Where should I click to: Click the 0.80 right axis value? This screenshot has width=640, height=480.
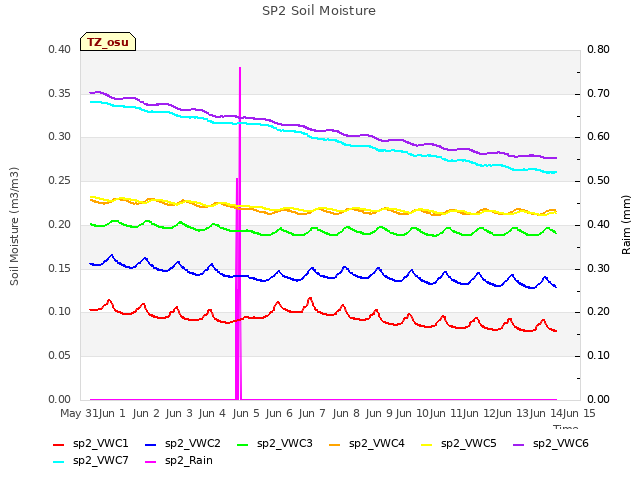click(598, 50)
